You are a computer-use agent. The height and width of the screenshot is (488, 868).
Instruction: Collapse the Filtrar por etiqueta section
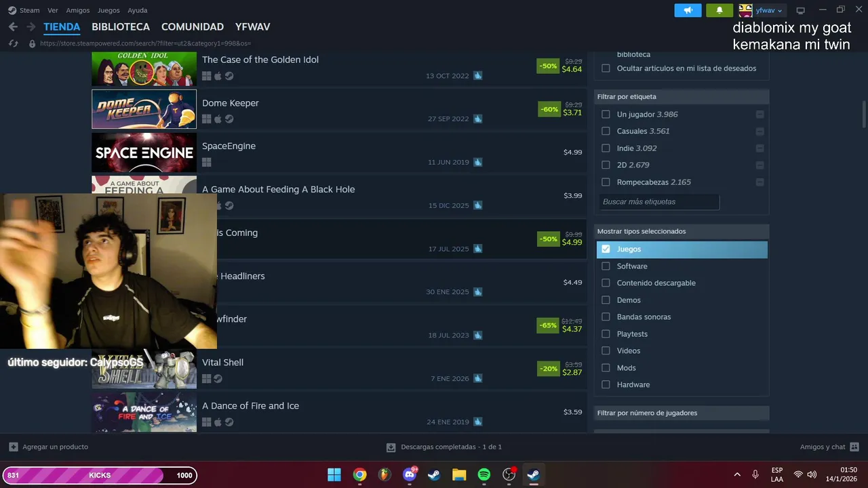point(682,97)
